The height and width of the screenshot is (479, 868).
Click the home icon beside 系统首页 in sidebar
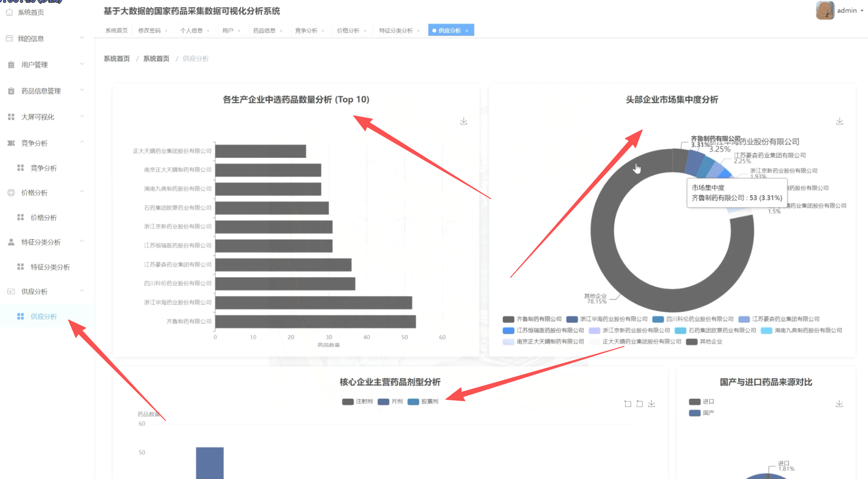[x=9, y=12]
